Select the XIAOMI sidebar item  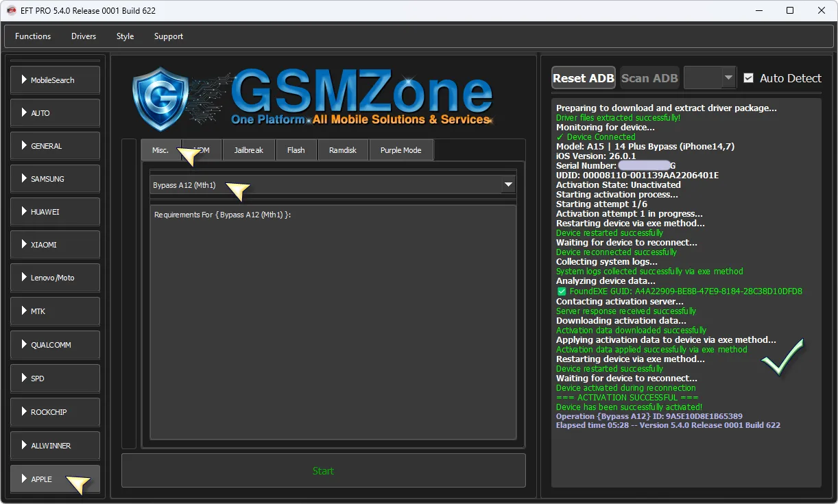pos(55,245)
